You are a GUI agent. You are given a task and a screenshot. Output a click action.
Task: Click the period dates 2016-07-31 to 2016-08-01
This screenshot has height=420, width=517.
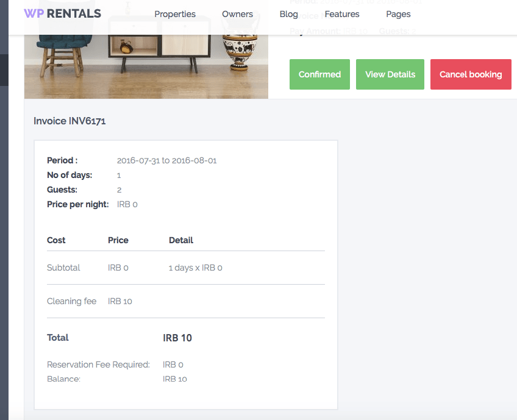tap(166, 160)
